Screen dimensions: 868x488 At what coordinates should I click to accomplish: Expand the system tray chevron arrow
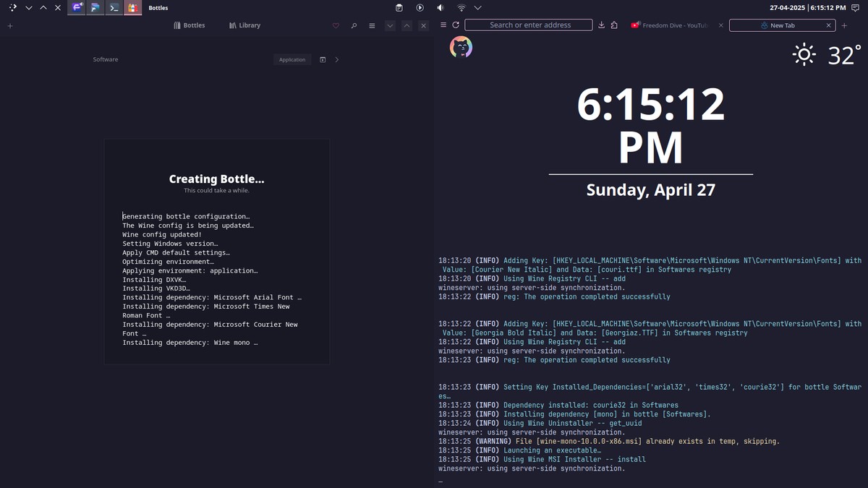click(x=478, y=8)
